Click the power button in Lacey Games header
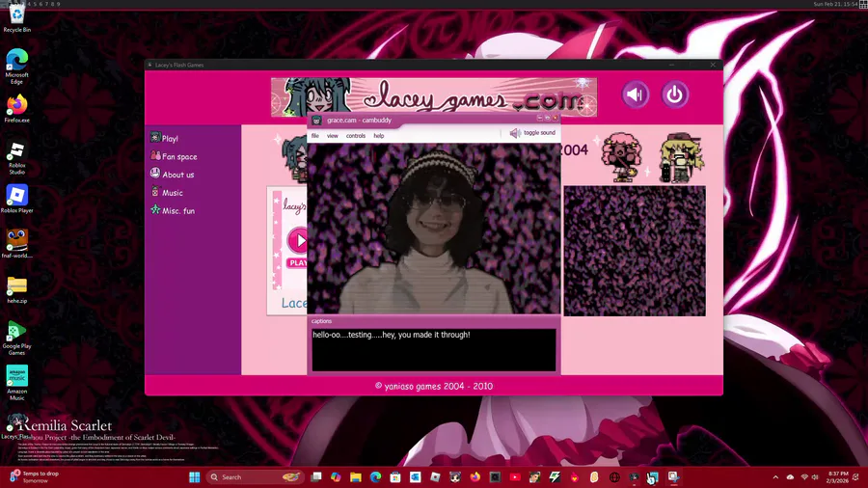868x488 pixels. point(675,95)
